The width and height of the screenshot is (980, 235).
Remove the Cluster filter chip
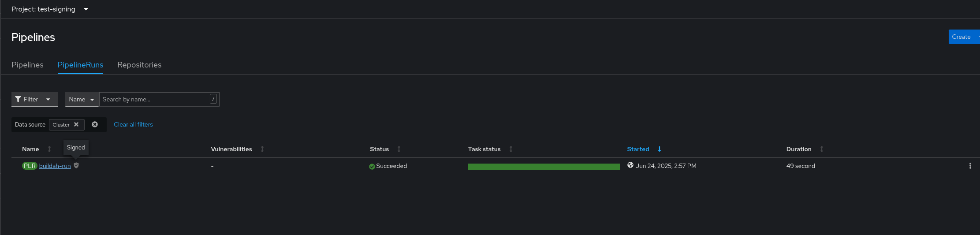pyautogui.click(x=76, y=124)
